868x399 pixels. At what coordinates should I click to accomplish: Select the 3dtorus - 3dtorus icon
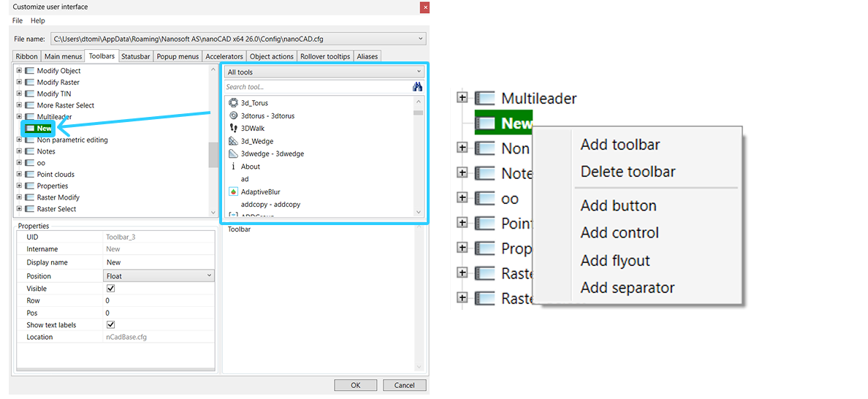pyautogui.click(x=233, y=115)
